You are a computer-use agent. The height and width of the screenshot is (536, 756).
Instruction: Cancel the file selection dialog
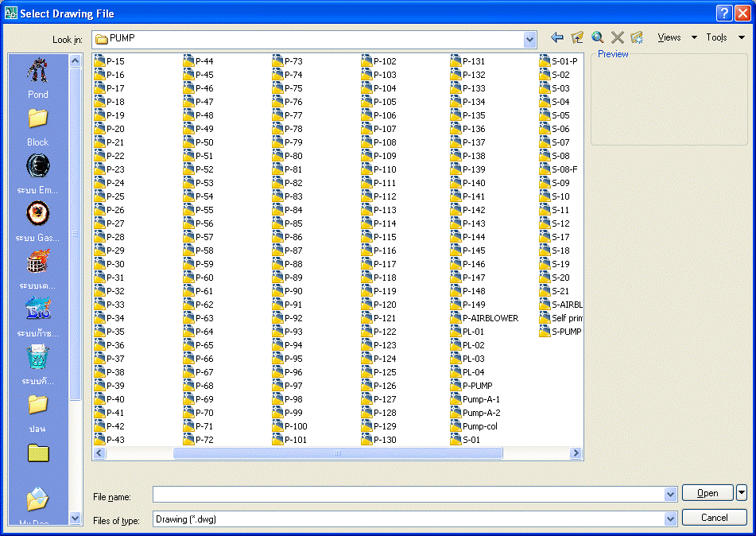tap(713, 517)
